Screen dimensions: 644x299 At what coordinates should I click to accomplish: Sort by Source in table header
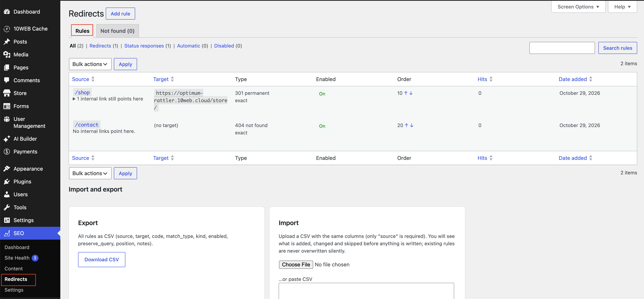[83, 79]
